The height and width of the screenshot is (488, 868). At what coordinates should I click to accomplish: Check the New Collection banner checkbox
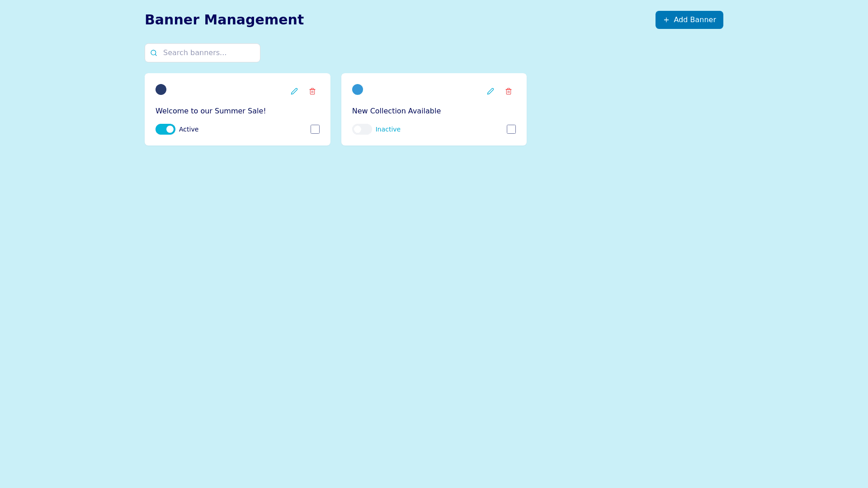pyautogui.click(x=511, y=129)
